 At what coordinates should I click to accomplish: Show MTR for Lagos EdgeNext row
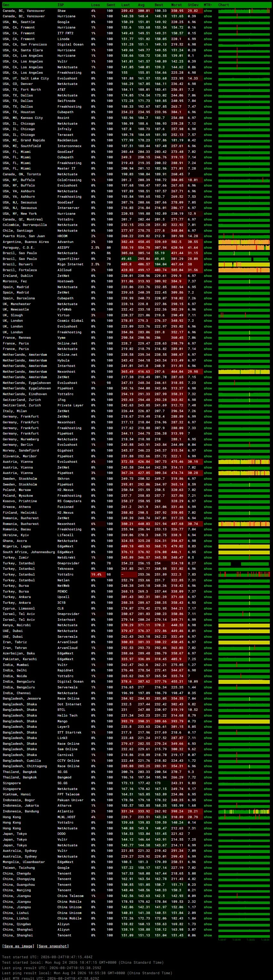[208, 546]
